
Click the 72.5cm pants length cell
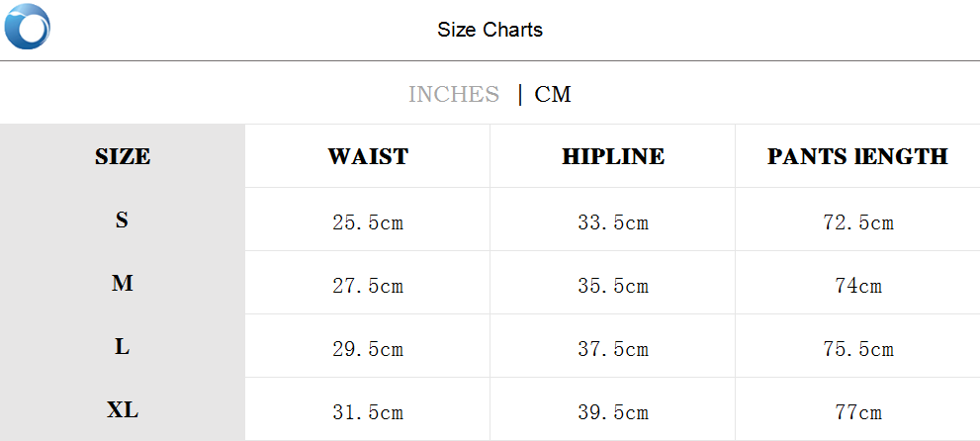click(857, 222)
